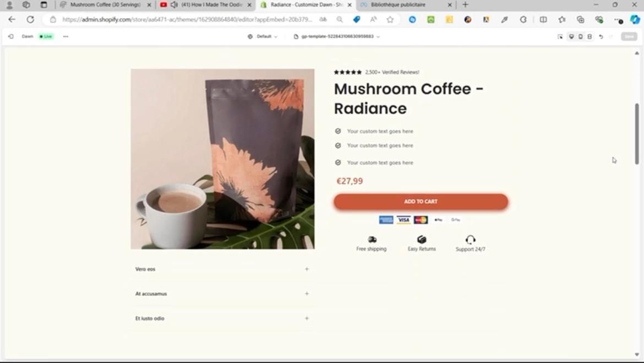Open the collections icon
This screenshot has width=644, height=363.
[580, 19]
